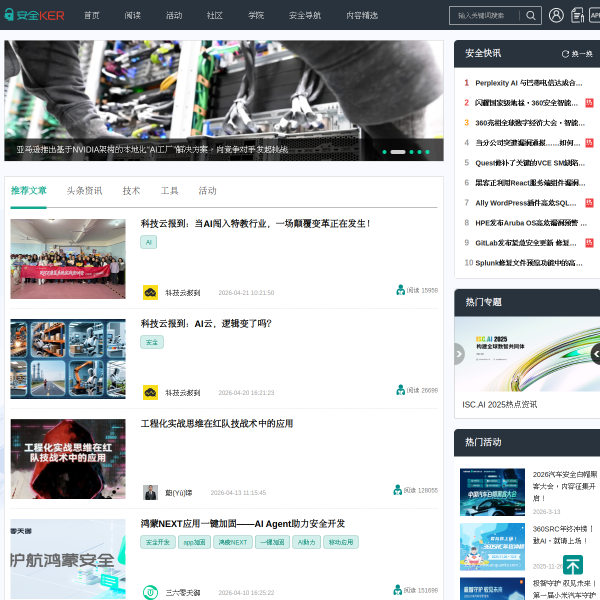600x600 pixels.
Task: Click the reader icon beside 阅读 26699
Action: pyautogui.click(x=400, y=390)
